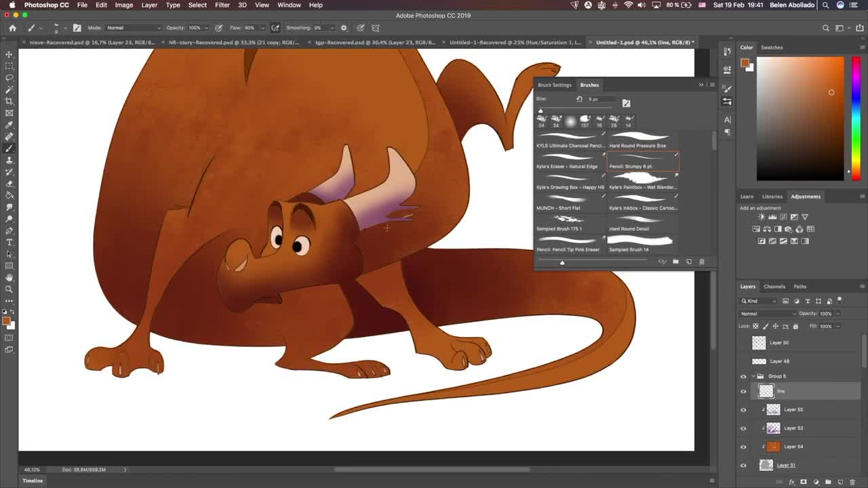Select Kyle's Eraser - Natural Edge brush
Viewport: 868px width, 488px height.
click(x=570, y=160)
